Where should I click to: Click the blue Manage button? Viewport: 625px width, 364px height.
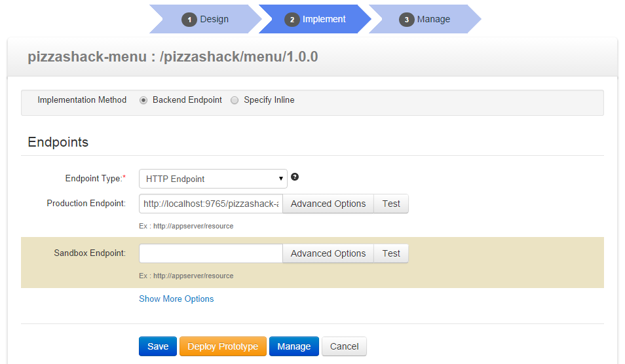[x=294, y=346]
